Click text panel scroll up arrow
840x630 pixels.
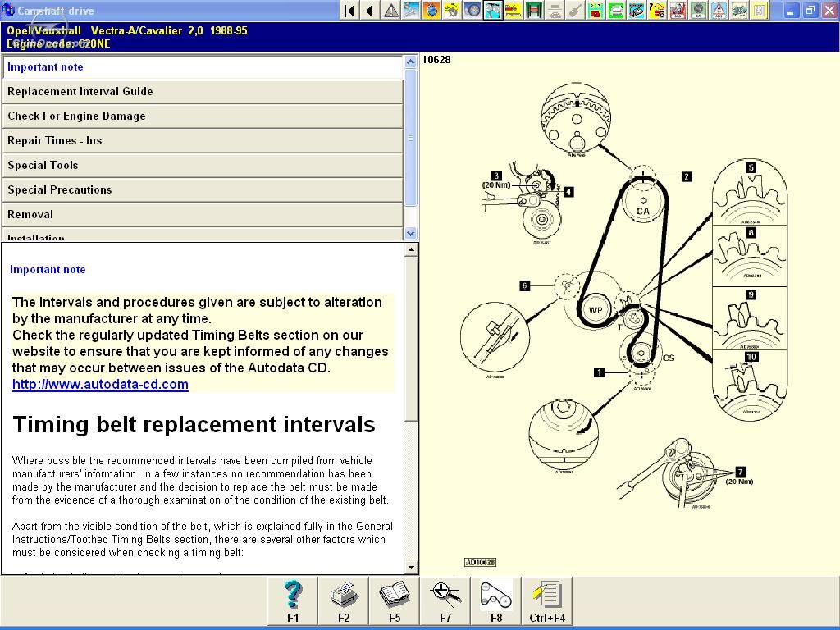point(411,249)
